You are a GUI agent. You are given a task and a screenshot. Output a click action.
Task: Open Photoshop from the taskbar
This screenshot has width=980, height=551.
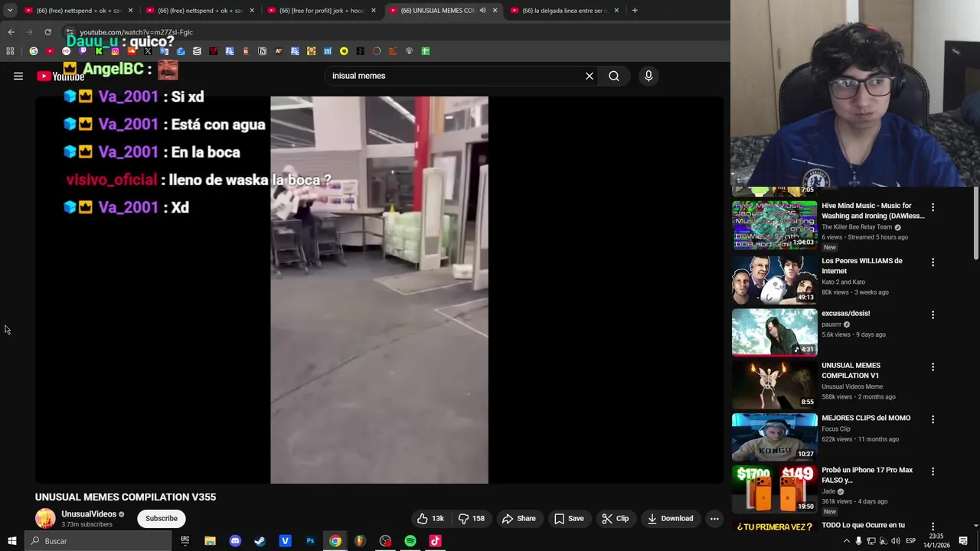pos(310,541)
